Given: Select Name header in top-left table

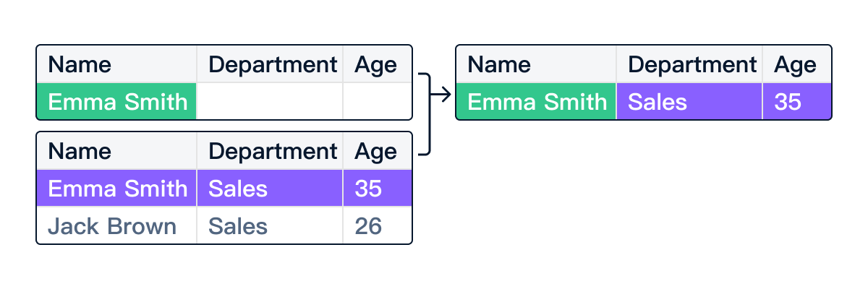Looking at the screenshot, I should (116, 64).
